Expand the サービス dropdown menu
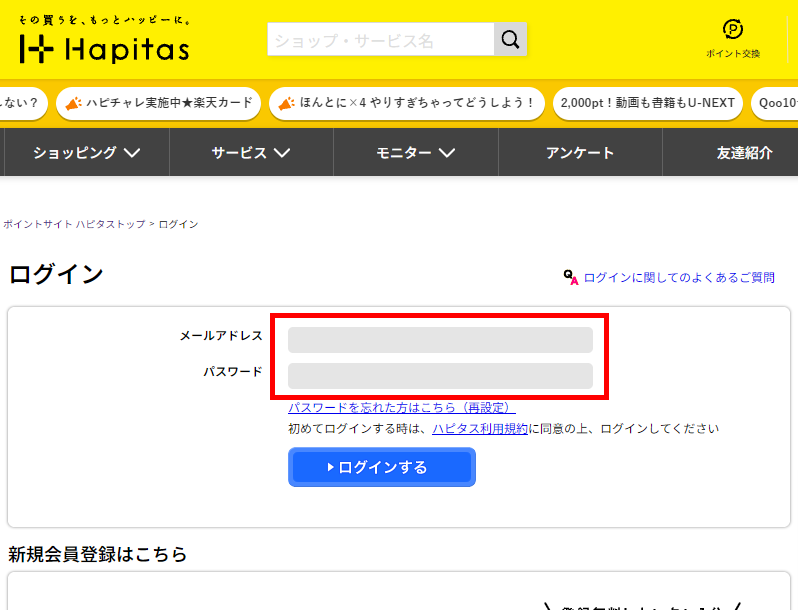The width and height of the screenshot is (798, 610). 251,152
